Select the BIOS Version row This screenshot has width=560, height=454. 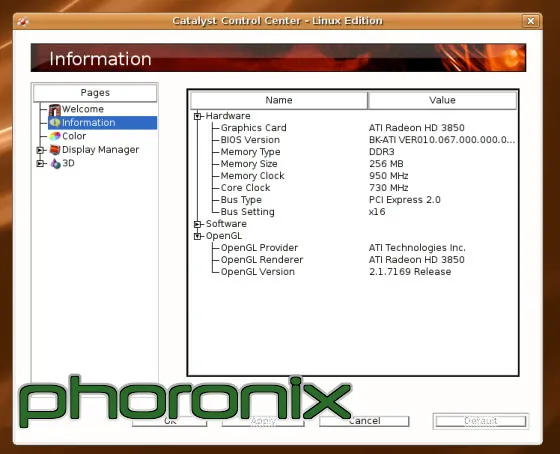pos(250,140)
